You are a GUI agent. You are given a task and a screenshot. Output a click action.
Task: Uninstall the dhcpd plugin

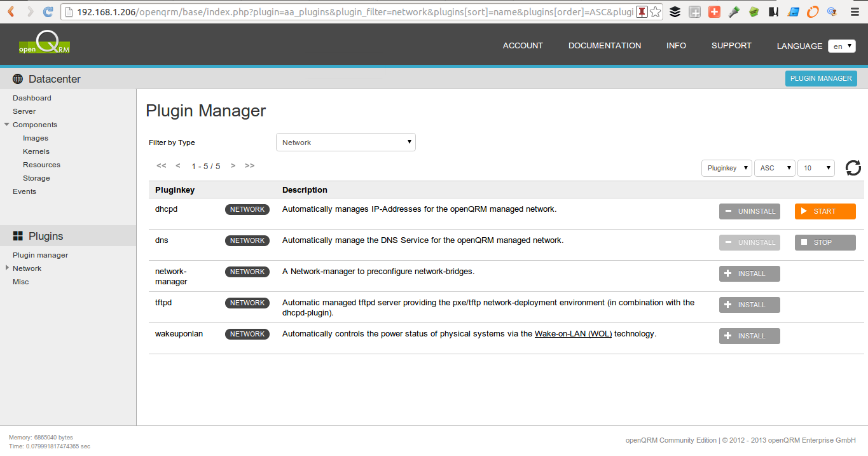(750, 211)
